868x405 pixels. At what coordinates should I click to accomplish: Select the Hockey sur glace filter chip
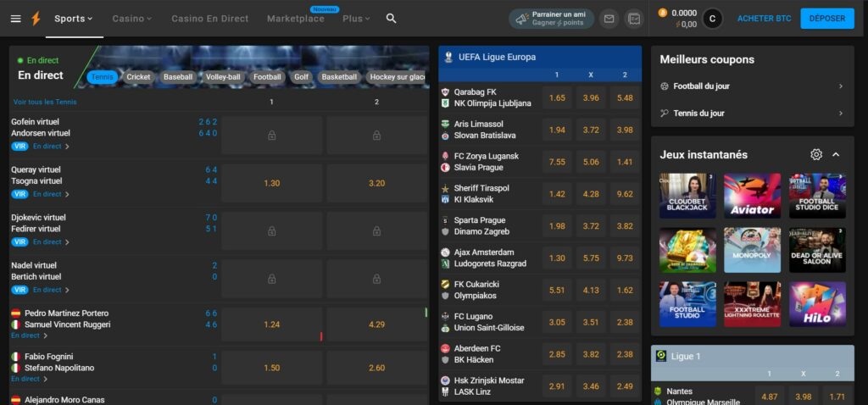(397, 77)
